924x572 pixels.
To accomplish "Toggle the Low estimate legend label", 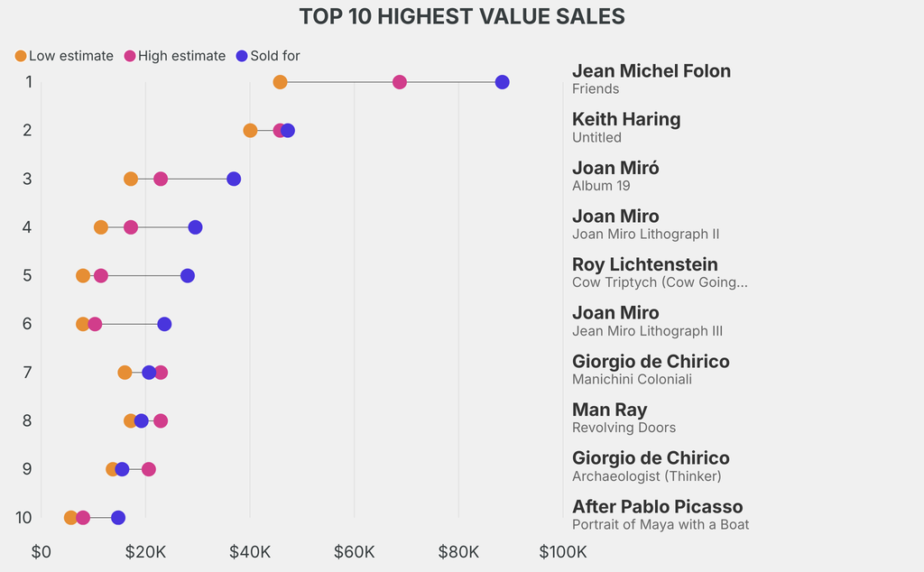I will 70,56.
